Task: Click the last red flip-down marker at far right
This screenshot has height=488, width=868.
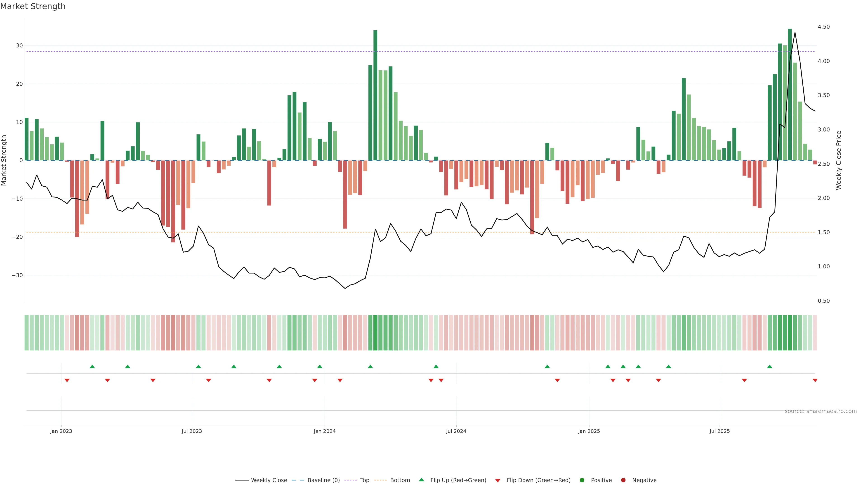Action: point(815,380)
